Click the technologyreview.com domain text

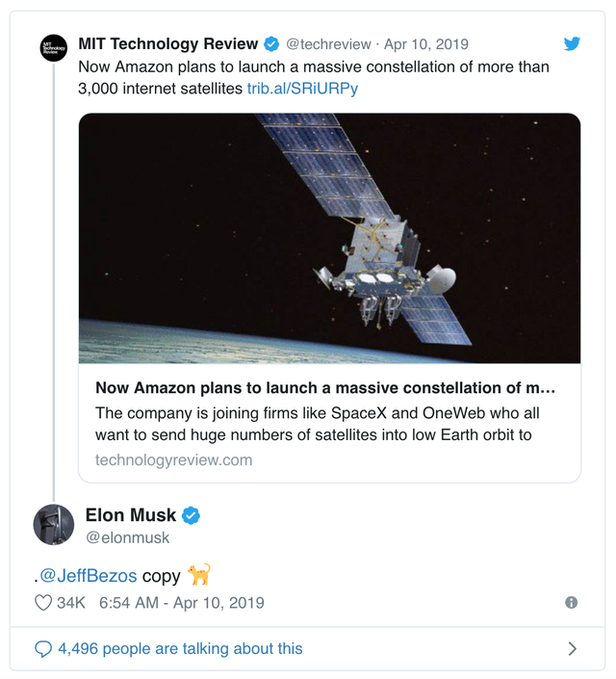pyautogui.click(x=173, y=459)
